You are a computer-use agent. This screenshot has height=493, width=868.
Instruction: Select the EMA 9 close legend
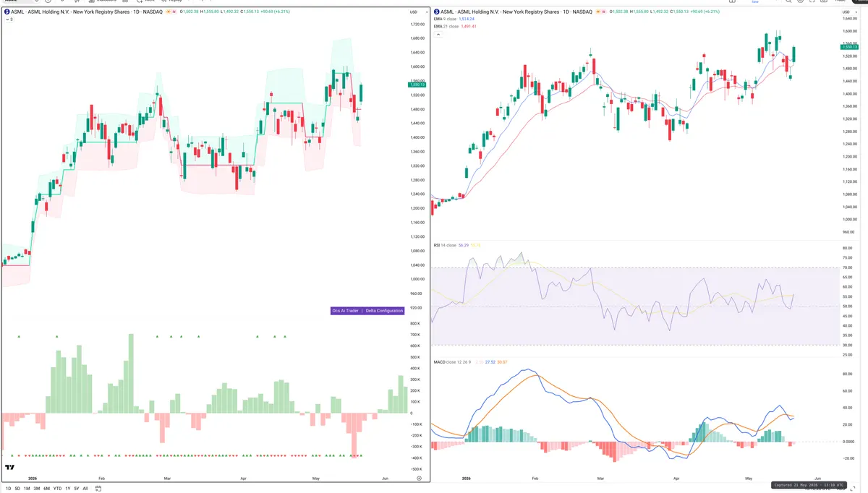445,20
